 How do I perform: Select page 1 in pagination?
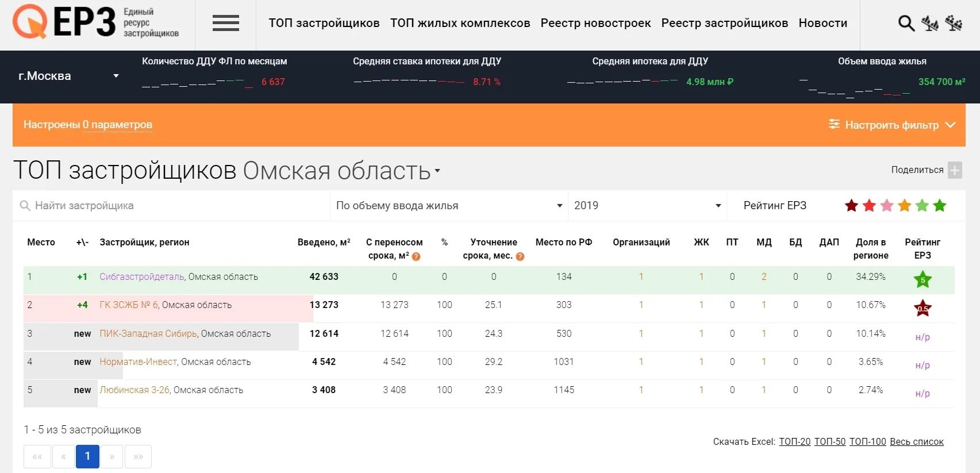pos(87,457)
